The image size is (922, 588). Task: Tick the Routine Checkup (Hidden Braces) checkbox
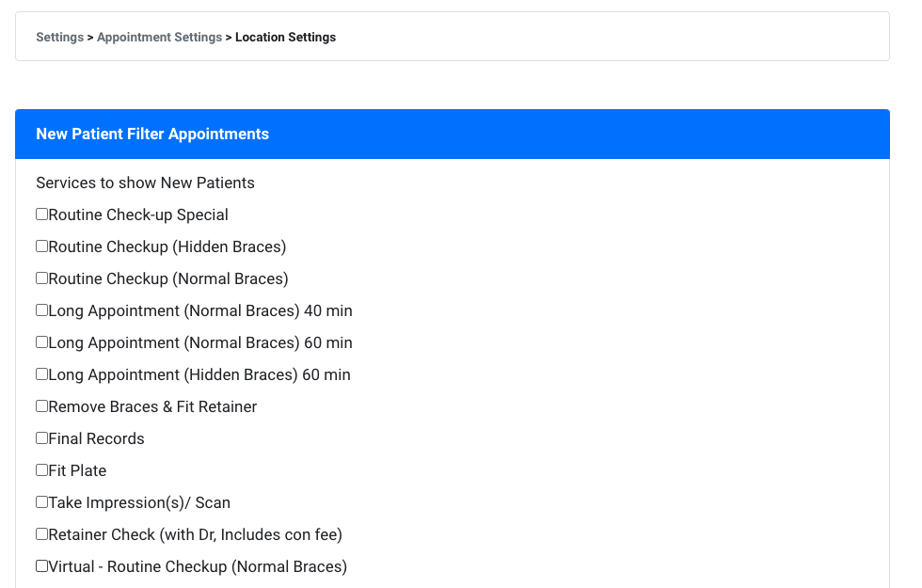[41, 246]
